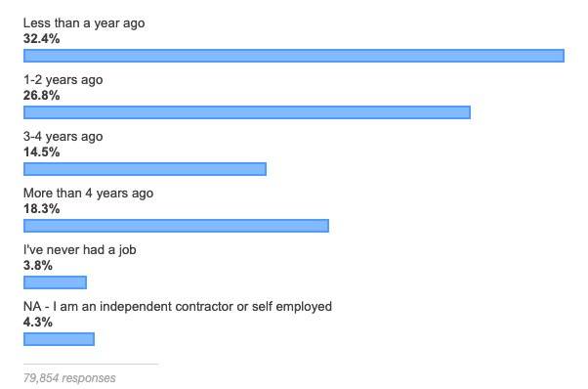Click the 4.3% value
Viewport: 588px width, 389px height.
[x=37, y=322]
